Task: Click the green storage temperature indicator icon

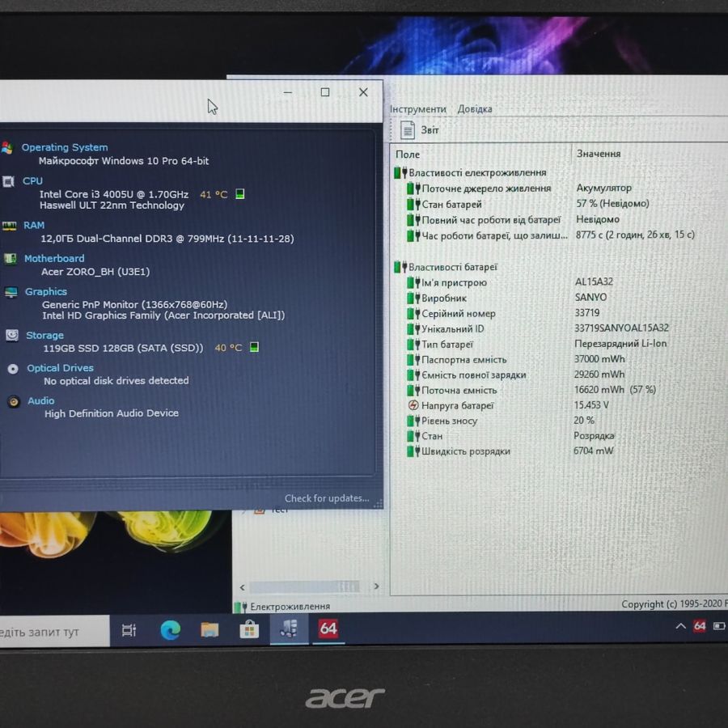Action: pos(255,347)
